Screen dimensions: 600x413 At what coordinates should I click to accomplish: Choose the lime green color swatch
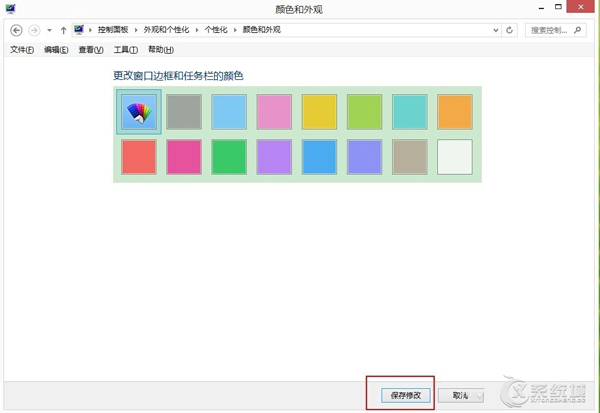[365, 112]
